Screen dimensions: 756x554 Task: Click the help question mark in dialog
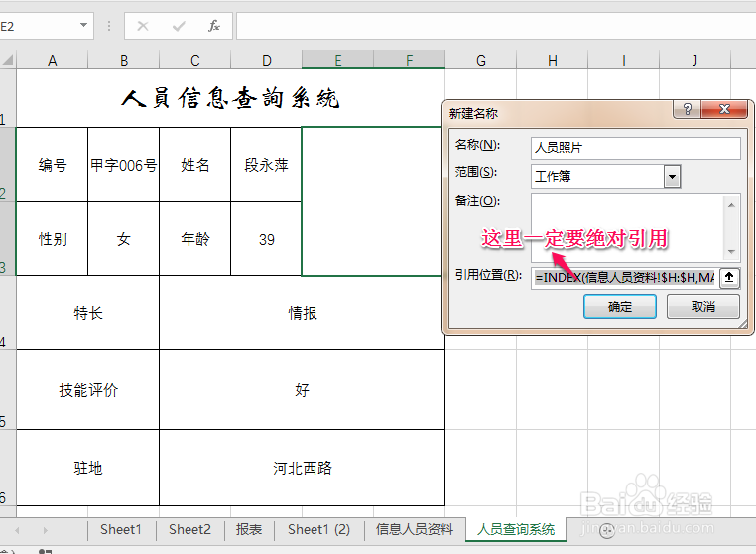(688, 109)
